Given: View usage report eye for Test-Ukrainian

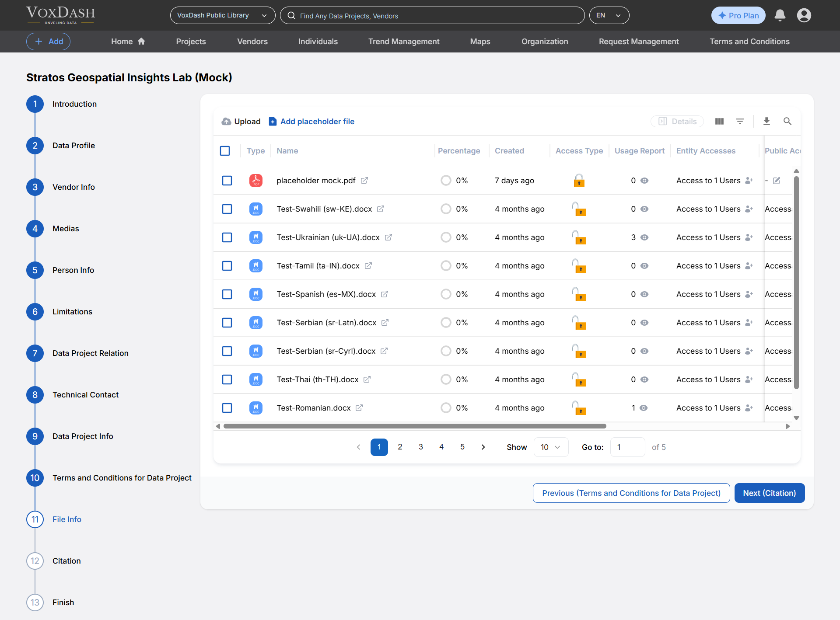Looking at the screenshot, I should (x=644, y=237).
